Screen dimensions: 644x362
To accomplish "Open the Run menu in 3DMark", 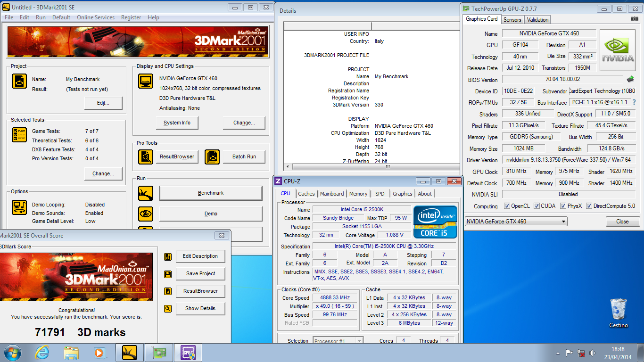I will (41, 17).
